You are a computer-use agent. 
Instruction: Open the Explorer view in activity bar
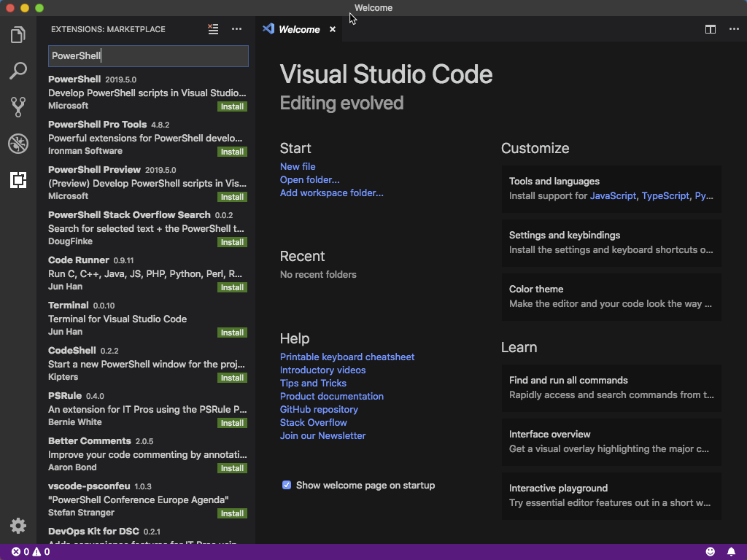click(18, 34)
